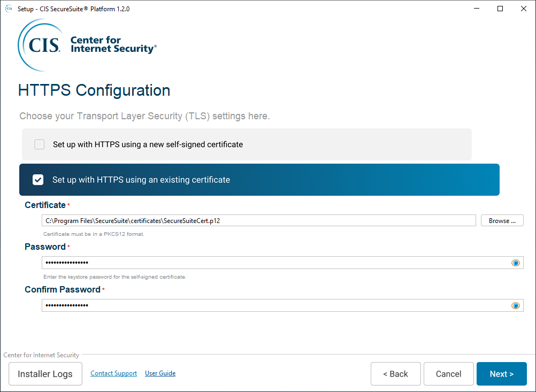Click the 'Certificate' field label
This screenshot has width=536, height=392.
point(45,205)
